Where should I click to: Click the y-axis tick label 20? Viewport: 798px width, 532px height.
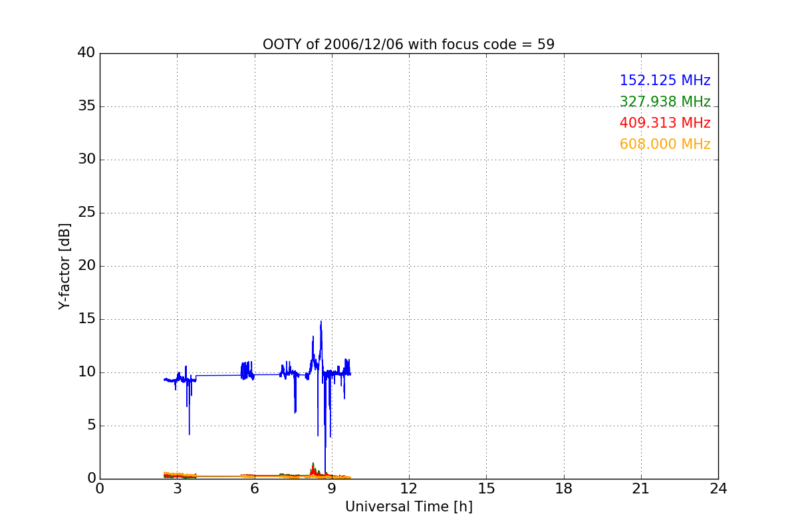point(86,266)
